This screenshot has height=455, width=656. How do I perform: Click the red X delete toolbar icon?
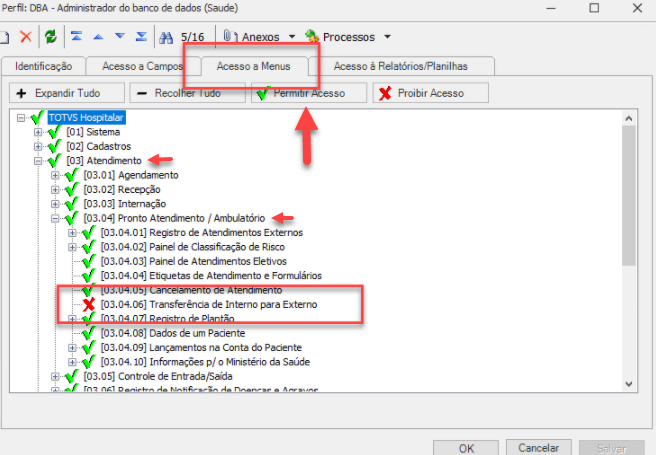coord(26,37)
